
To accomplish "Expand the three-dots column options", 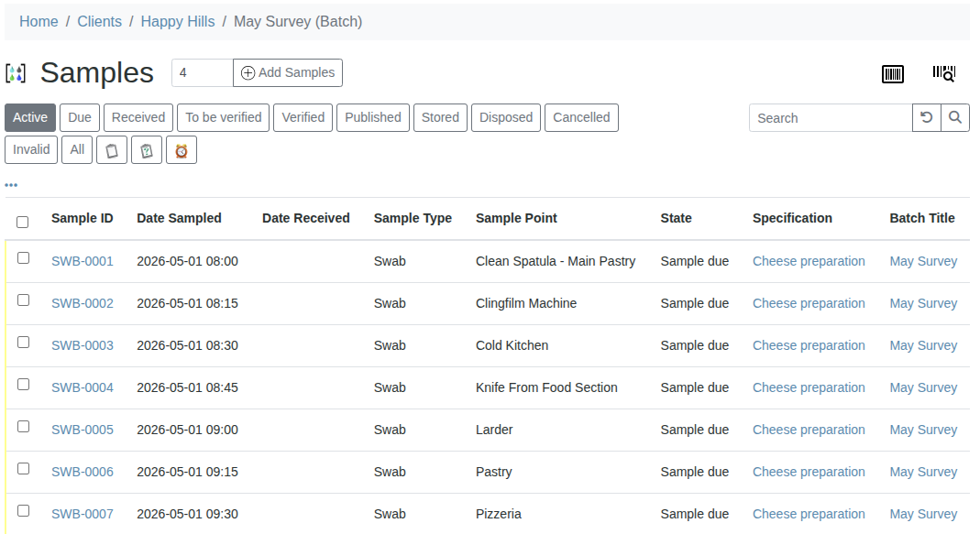I will click(11, 185).
